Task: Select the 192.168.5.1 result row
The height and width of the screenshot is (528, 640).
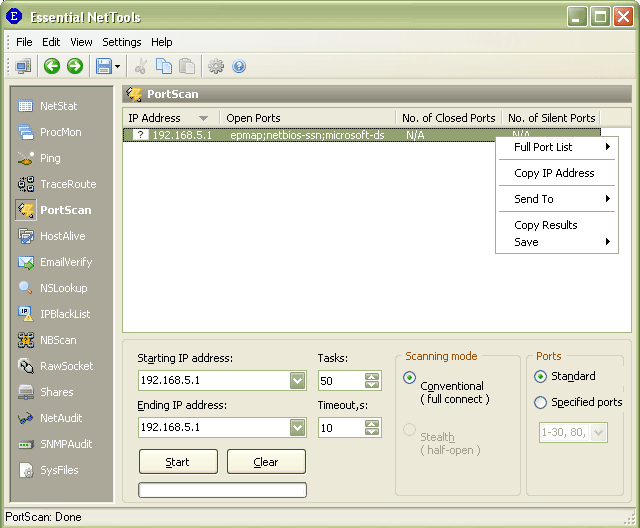Action: pos(362,135)
